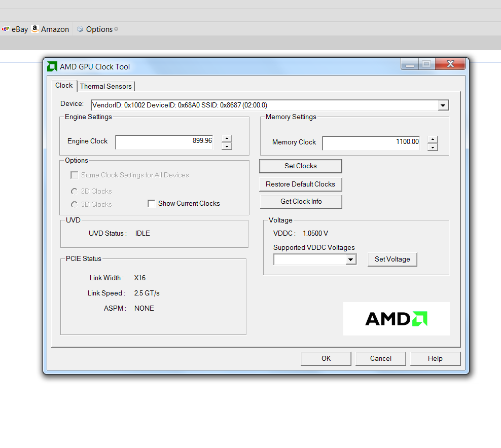Screen dimensions: 501x448
Task: Click the AMD logo image
Action: click(396, 319)
